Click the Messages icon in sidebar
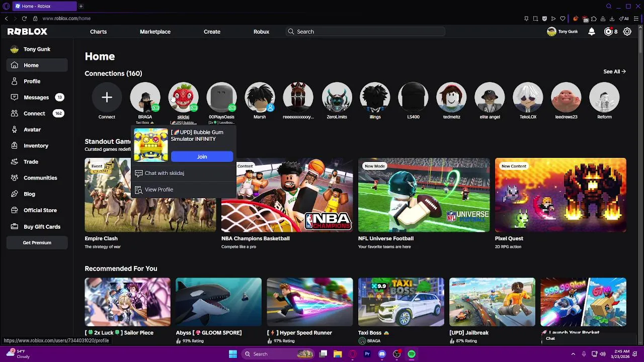Image resolution: width=644 pixels, height=362 pixels. coord(14,98)
